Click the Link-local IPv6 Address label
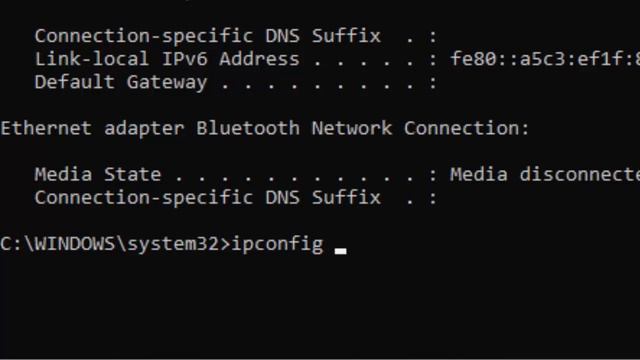 pyautogui.click(x=167, y=59)
